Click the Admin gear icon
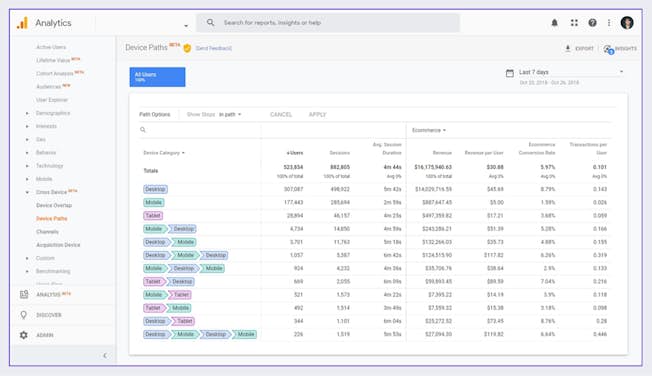 click(24, 335)
